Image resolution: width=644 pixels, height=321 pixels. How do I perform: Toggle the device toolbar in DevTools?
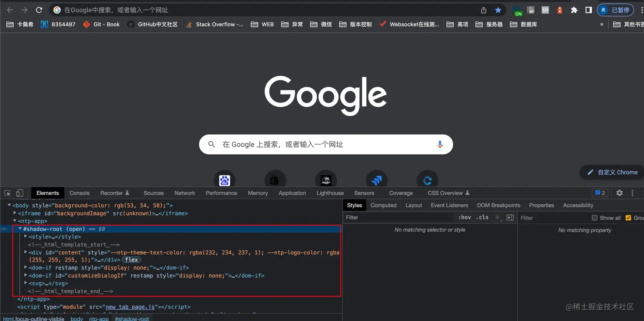(20, 193)
